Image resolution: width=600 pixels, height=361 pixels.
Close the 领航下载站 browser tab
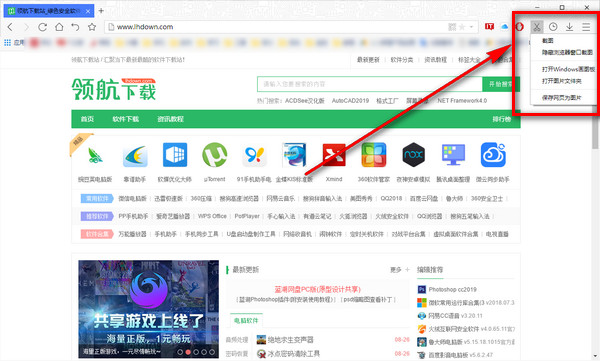(x=88, y=11)
